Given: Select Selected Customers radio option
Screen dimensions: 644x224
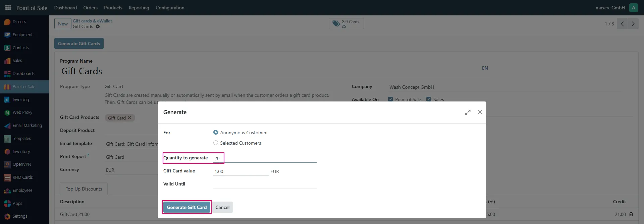Looking at the screenshot, I should coord(216,143).
